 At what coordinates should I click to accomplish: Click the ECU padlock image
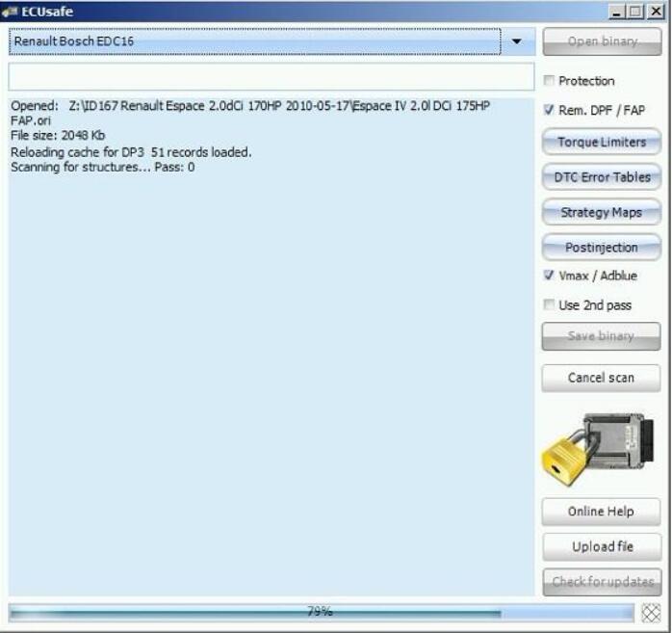click(x=599, y=449)
